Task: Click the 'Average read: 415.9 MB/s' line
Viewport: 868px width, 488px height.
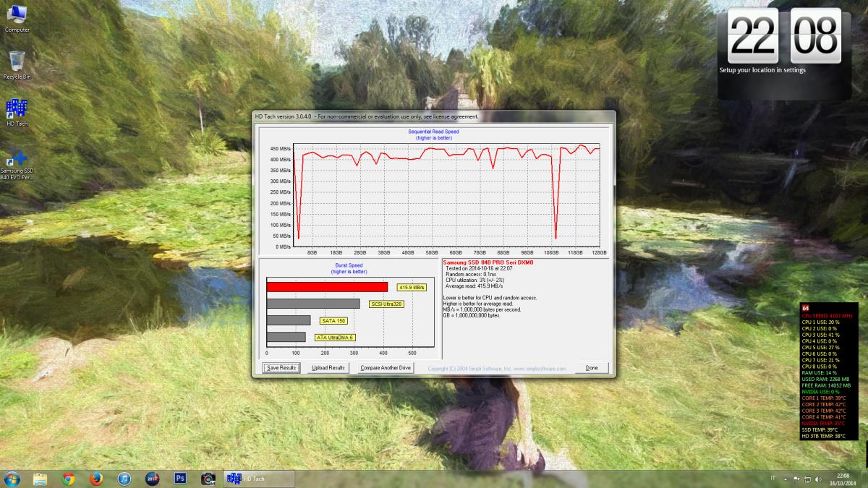Action: 476,286
